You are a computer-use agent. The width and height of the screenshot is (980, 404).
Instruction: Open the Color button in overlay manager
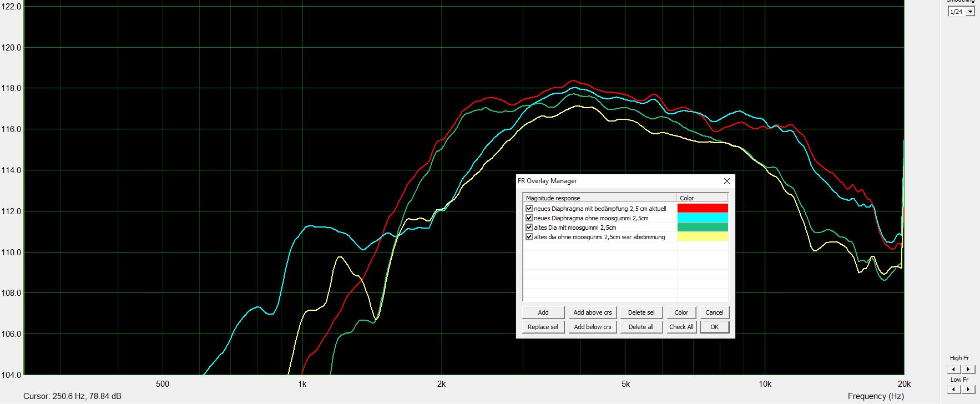pyautogui.click(x=681, y=312)
